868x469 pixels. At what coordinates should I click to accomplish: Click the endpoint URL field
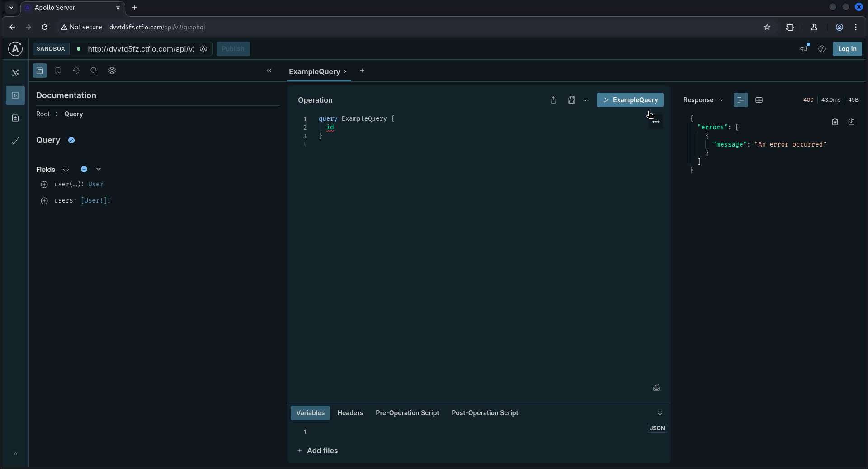click(141, 49)
